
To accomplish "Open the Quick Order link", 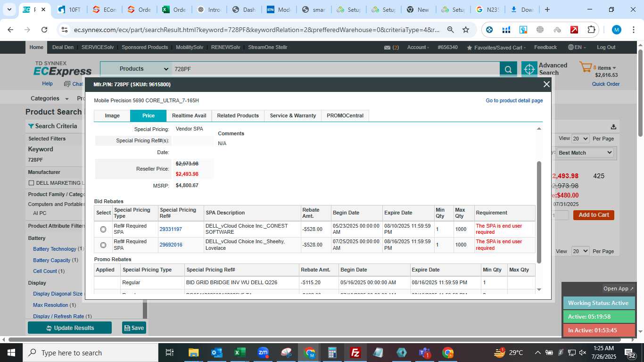I will tap(606, 84).
